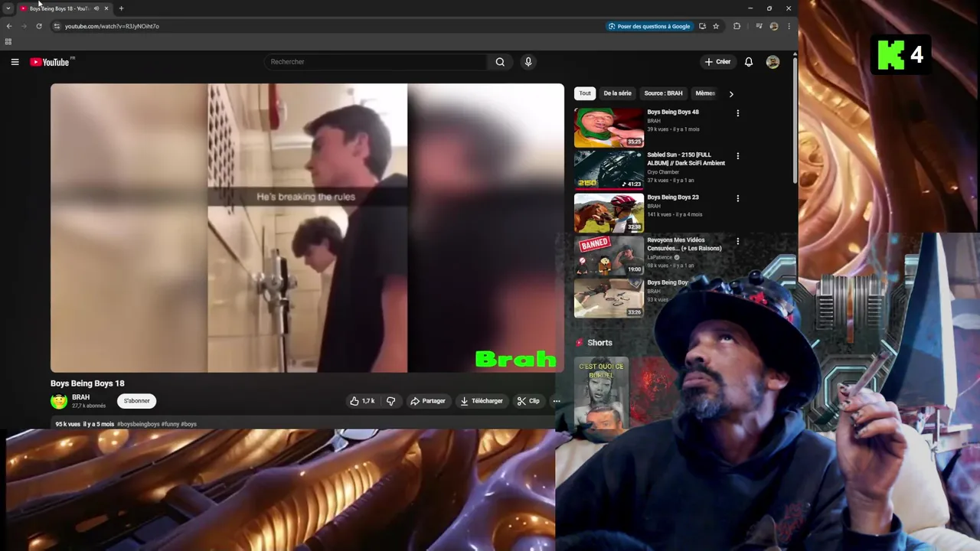
Task: Open the BRAH channel avatar
Action: tap(59, 401)
